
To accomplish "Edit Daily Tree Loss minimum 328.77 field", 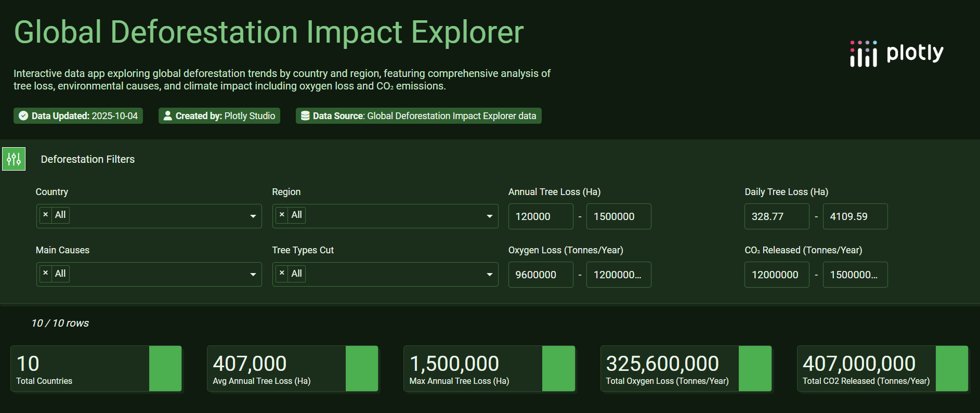I will (x=777, y=216).
